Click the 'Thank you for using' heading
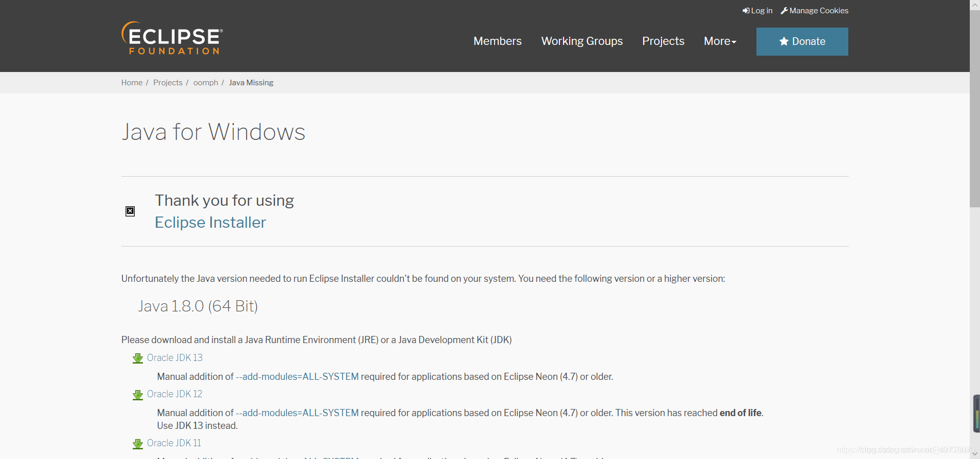The height and width of the screenshot is (459, 980). click(x=225, y=201)
